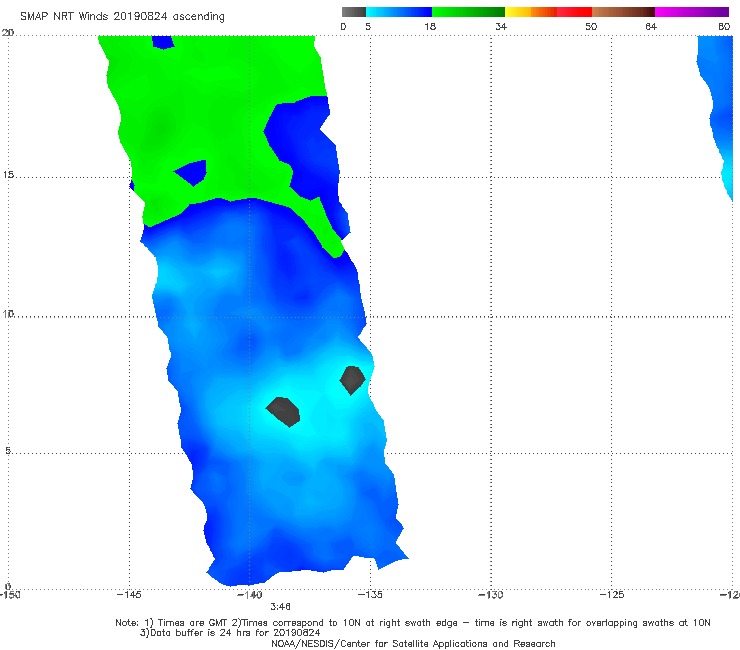Viewport: 740px width, 650px height.
Task: Click the color bar label '5'
Action: (368, 26)
